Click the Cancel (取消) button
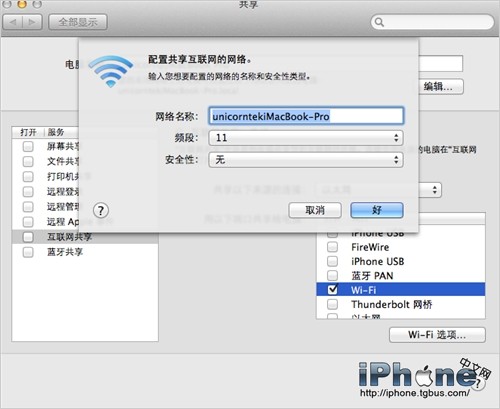Image resolution: width=500 pixels, height=409 pixels. click(x=315, y=210)
